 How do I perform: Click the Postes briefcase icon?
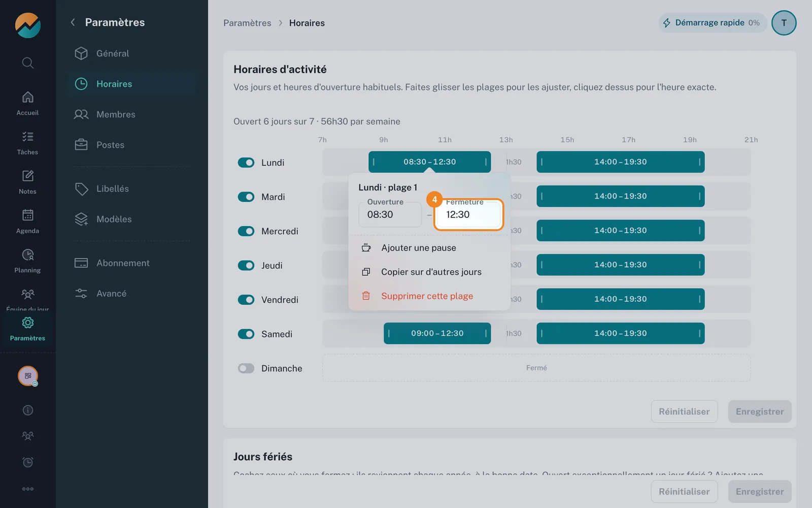81,145
